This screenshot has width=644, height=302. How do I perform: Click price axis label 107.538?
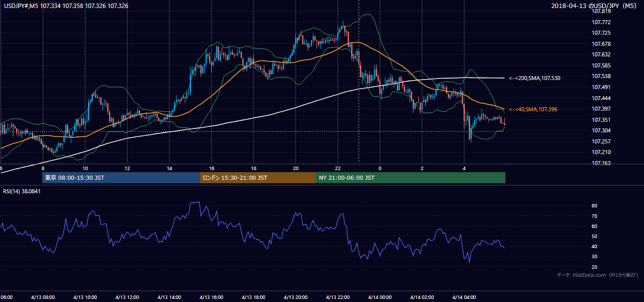[x=602, y=76]
